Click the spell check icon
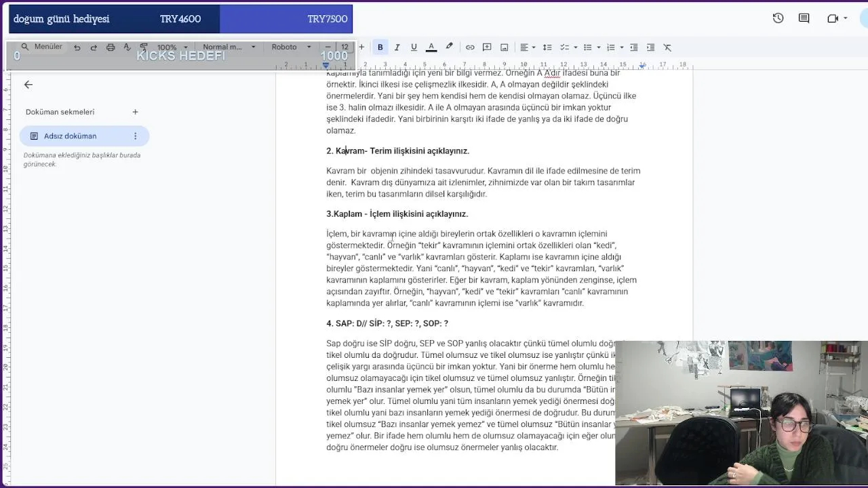The image size is (868, 488). pyautogui.click(x=127, y=47)
